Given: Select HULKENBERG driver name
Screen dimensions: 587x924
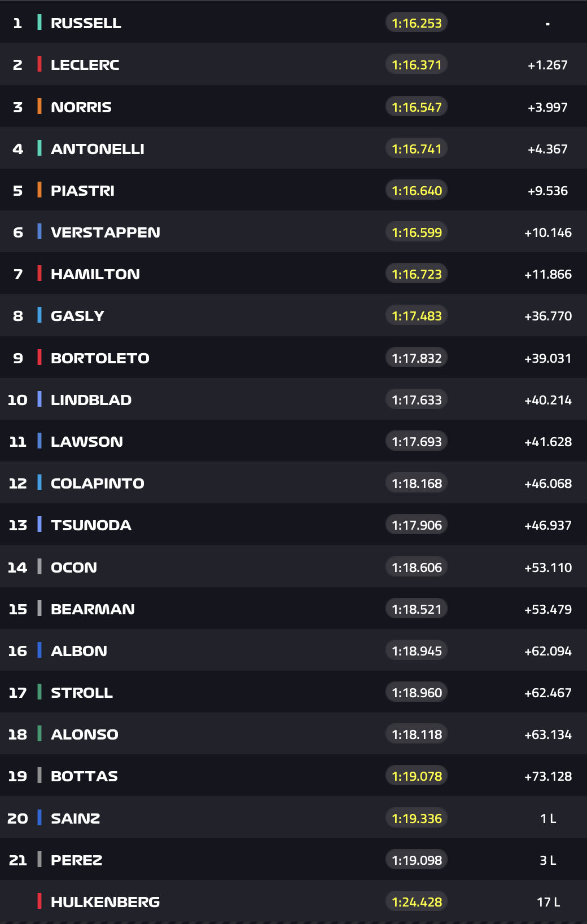Looking at the screenshot, I should [106, 902].
